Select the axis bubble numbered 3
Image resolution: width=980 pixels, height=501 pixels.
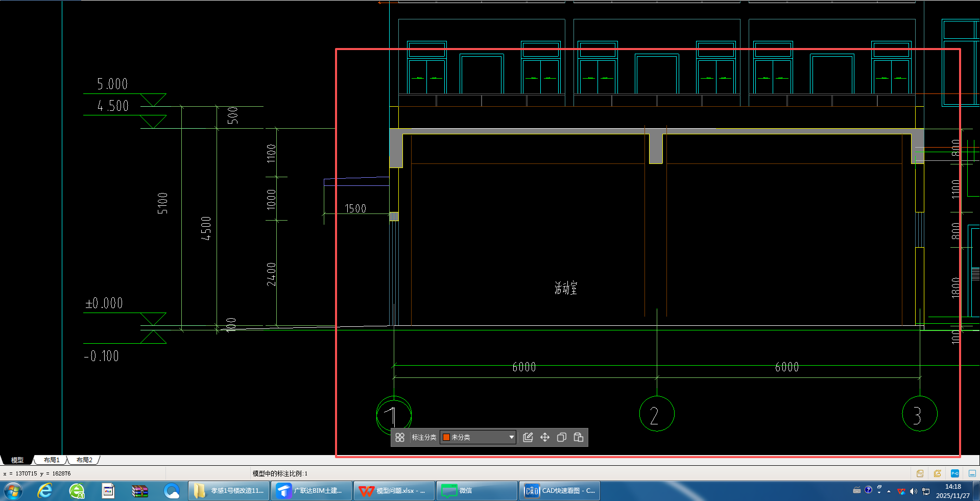point(920,414)
